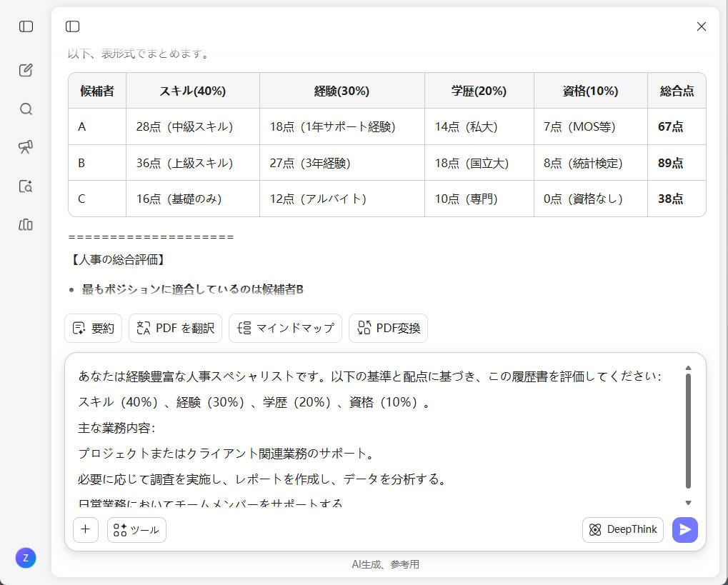The image size is (728, 585).
Task: Toggle the chat panel sidebar icon
Action: 72,26
